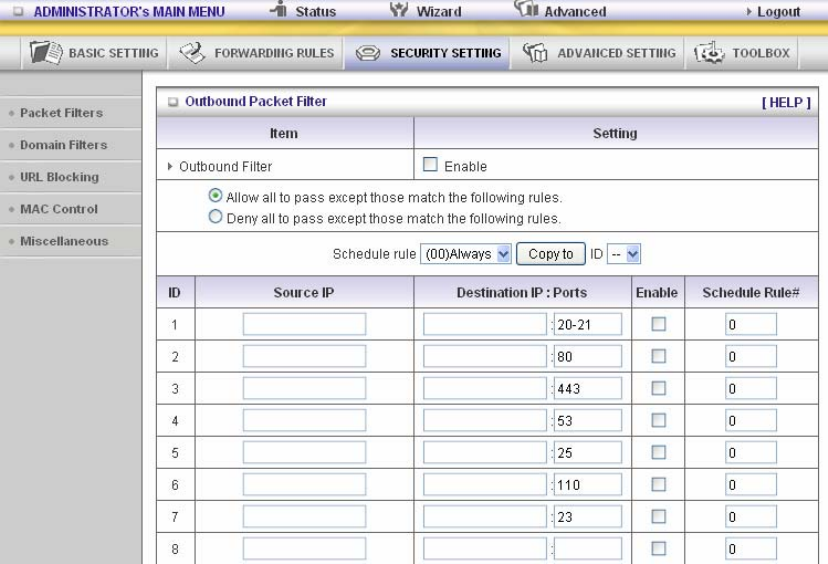Click the Forwarding Rules icon
This screenshot has width=828, height=564.
pos(192,52)
